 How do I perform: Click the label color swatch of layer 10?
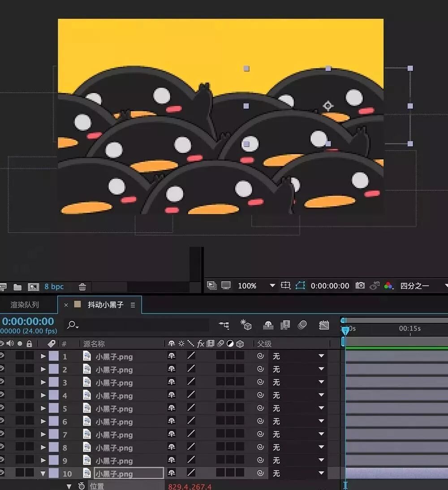tap(54, 473)
